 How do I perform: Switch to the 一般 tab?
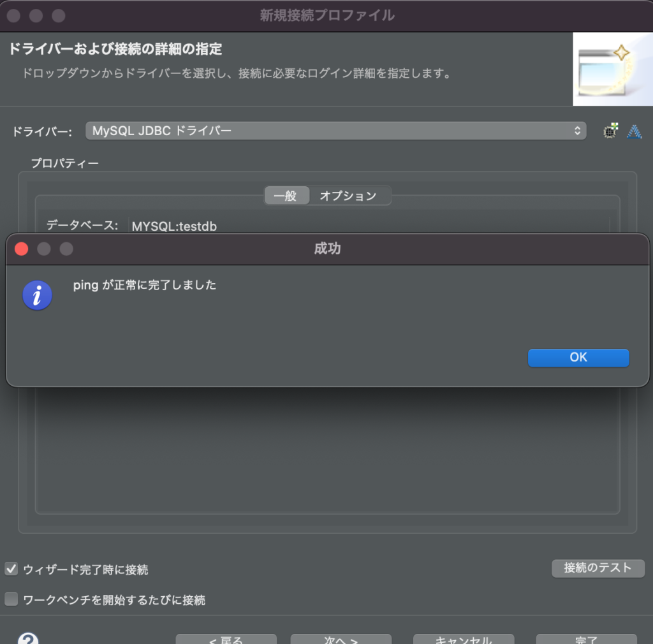point(286,196)
